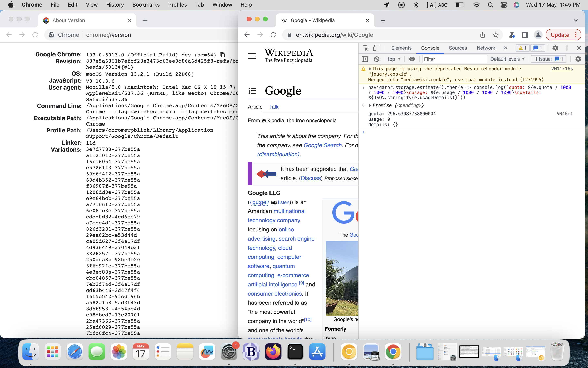Open the Google Search link
The image size is (588, 368).
tap(322, 145)
